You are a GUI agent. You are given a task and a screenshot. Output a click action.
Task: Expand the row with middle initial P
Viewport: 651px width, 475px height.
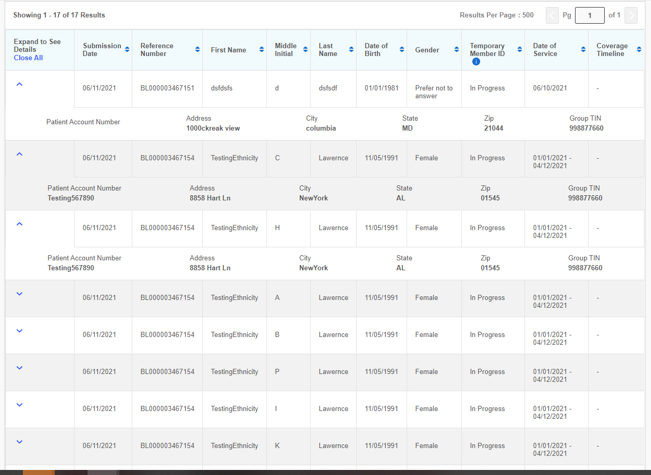19,368
